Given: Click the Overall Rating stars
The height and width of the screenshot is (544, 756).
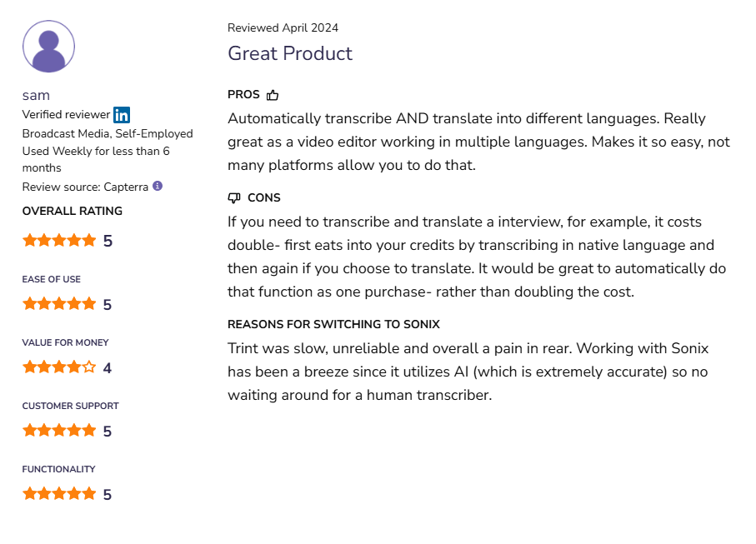Looking at the screenshot, I should [x=59, y=240].
